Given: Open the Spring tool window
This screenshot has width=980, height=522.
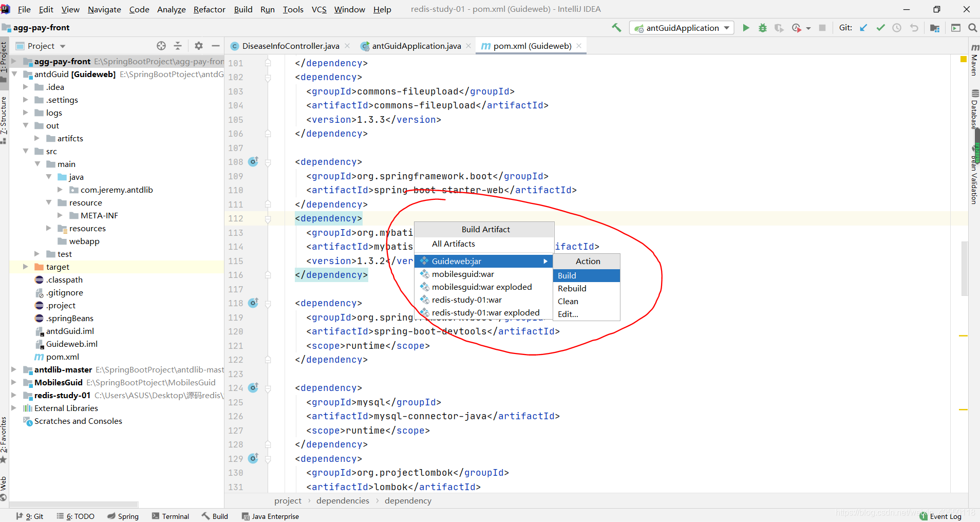Looking at the screenshot, I should [x=123, y=516].
